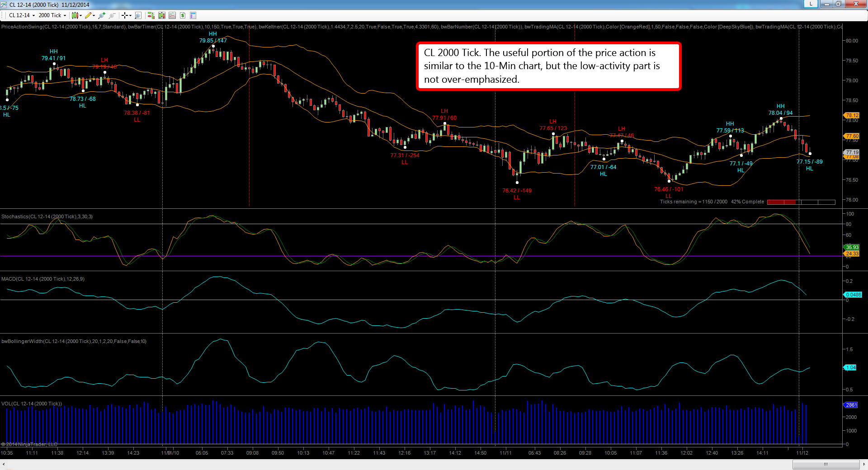Click the 79.85 / 147 swing high label
This screenshot has height=470, width=868.
(x=213, y=41)
